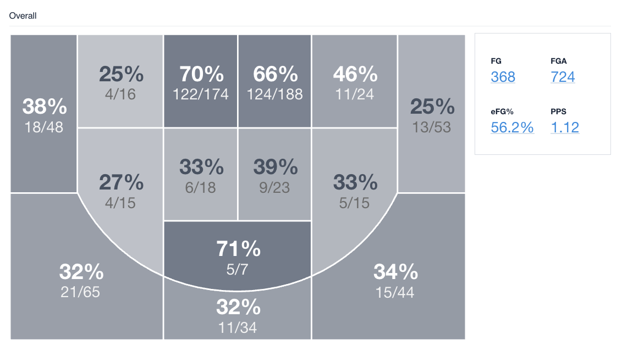The height and width of the screenshot is (351, 644).
Task: Select the 70% zone showing 122/174
Action: click(x=200, y=82)
